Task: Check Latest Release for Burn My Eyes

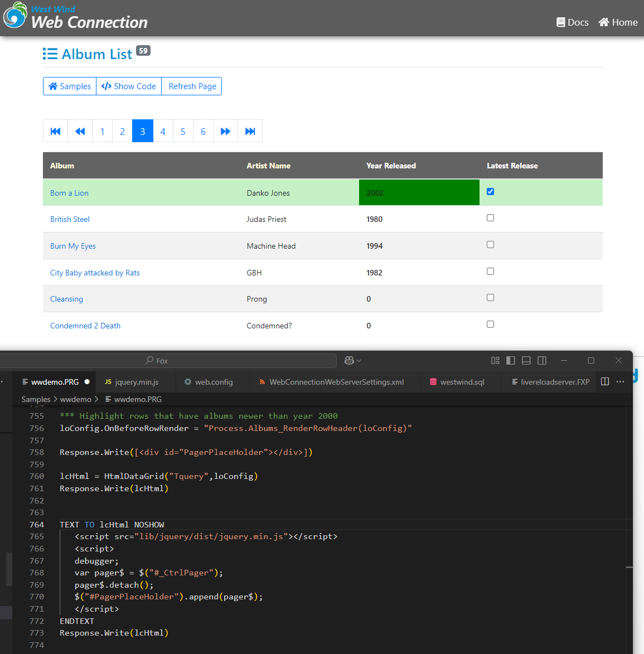Action: click(491, 244)
